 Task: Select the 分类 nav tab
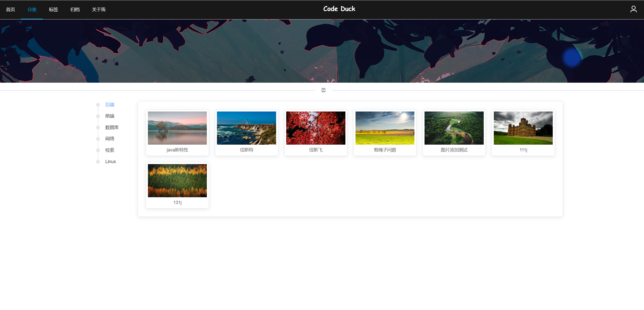(x=32, y=10)
